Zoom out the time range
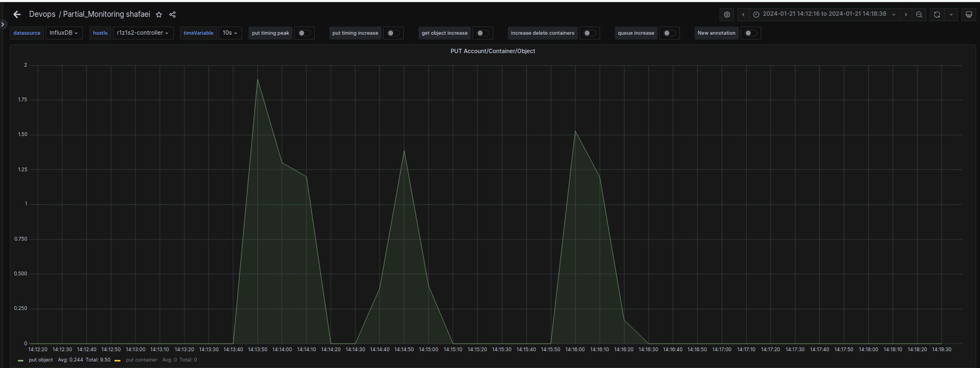 [919, 15]
